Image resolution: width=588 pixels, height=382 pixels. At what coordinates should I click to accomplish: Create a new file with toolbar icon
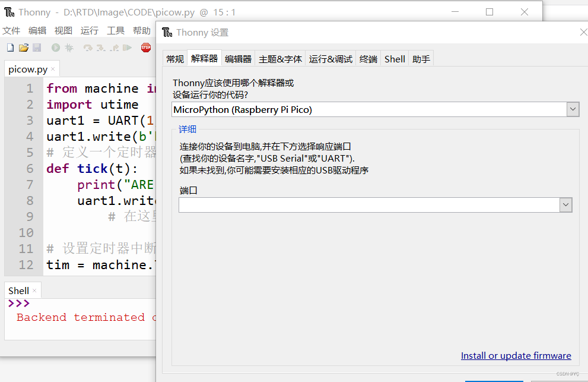(11, 48)
